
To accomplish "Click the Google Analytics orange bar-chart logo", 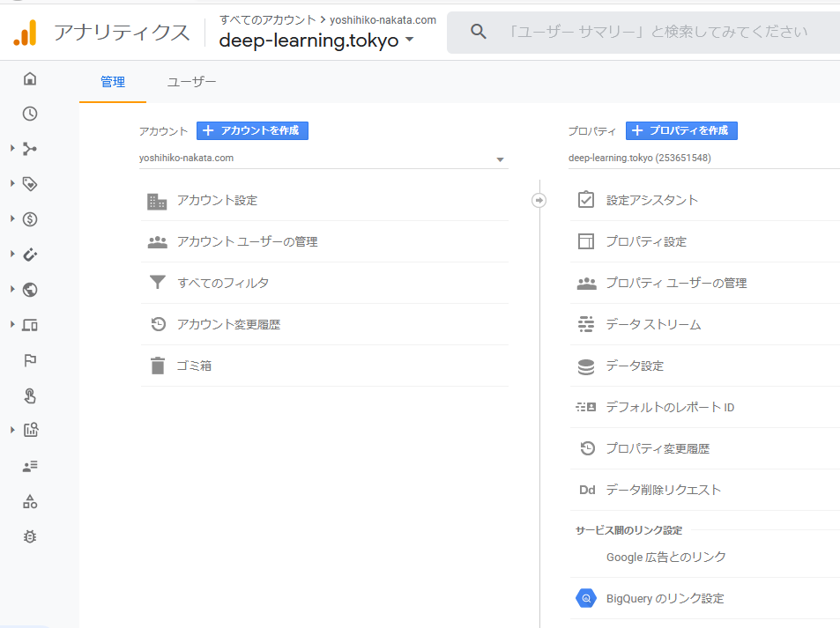I will tap(26, 32).
